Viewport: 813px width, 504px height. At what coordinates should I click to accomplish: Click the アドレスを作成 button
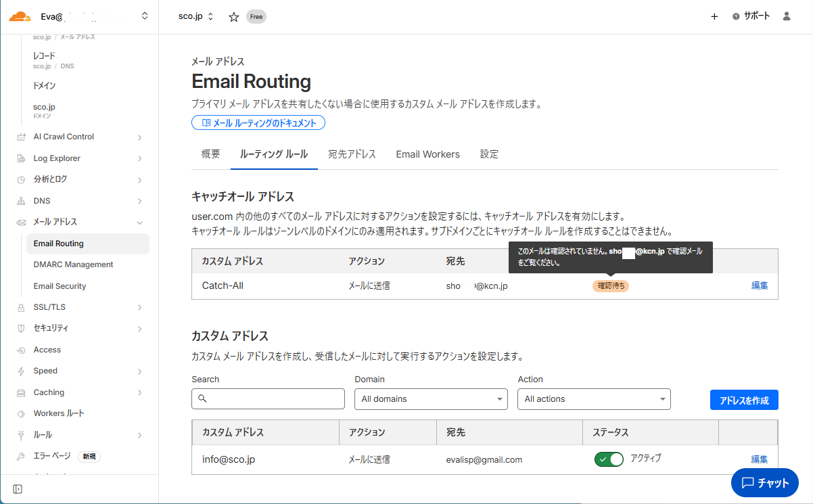[x=744, y=400]
